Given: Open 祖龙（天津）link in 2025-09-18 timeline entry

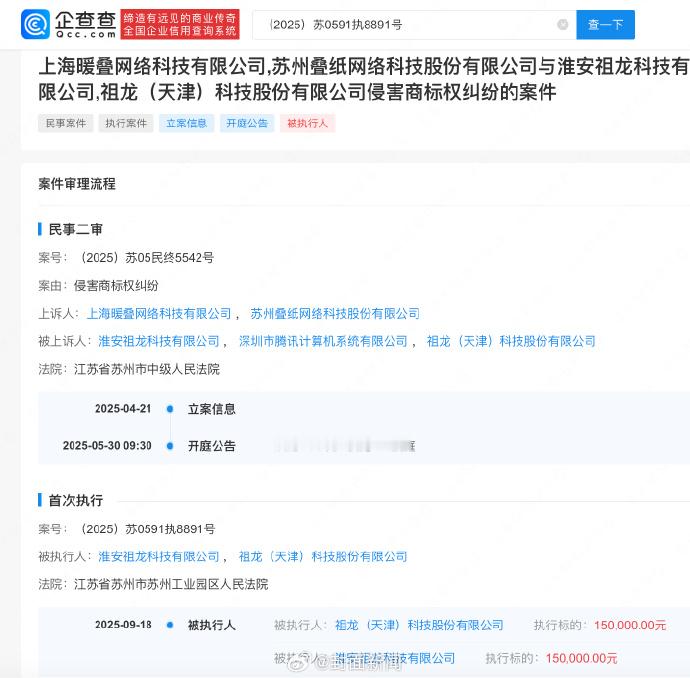Looking at the screenshot, I should (419, 625).
